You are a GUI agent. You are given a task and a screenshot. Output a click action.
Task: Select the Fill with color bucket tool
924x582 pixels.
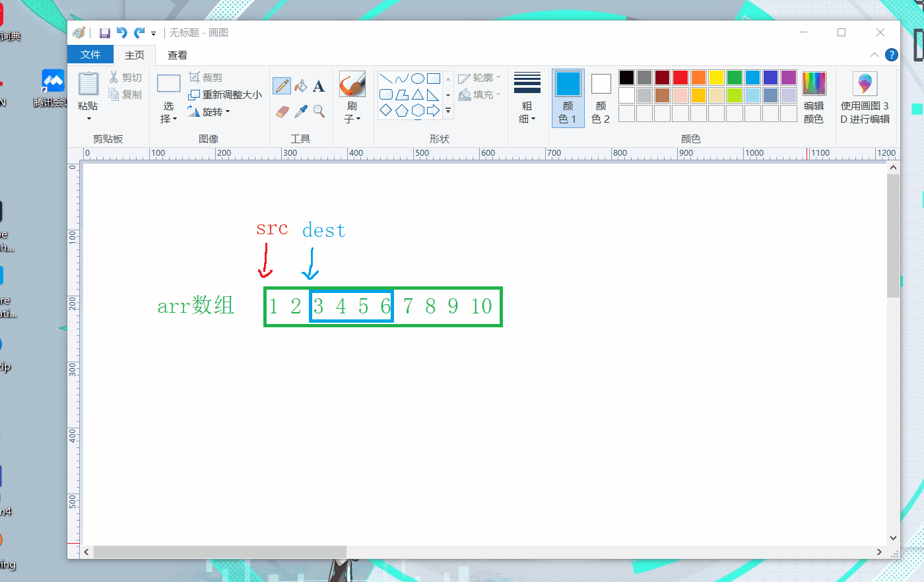tap(300, 86)
